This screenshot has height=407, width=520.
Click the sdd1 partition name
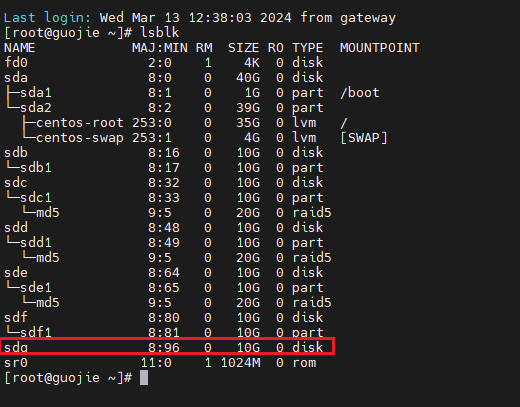[36, 243]
